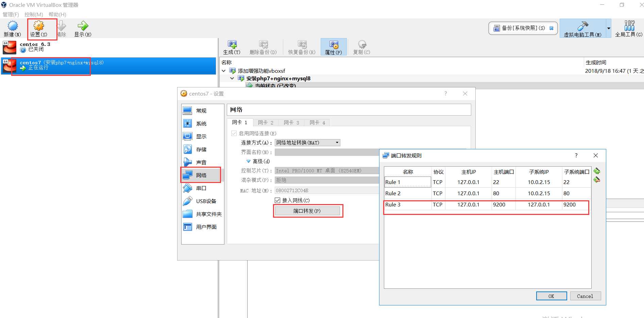Collapse the Advanced (高级) section
The image size is (644, 318).
pyautogui.click(x=248, y=161)
